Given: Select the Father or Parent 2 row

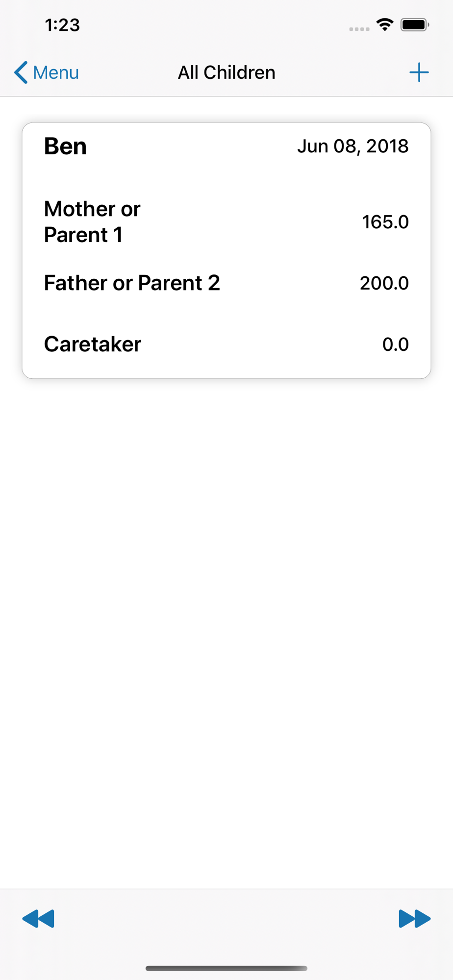Looking at the screenshot, I should (226, 283).
